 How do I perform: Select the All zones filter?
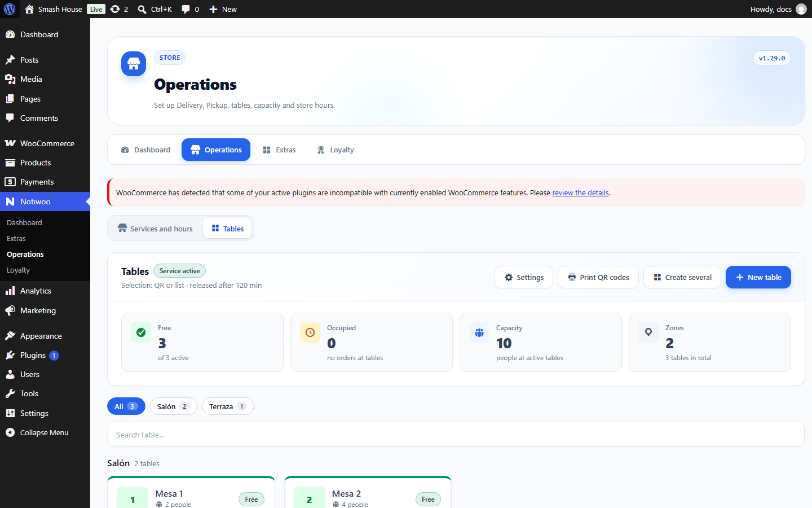click(126, 406)
